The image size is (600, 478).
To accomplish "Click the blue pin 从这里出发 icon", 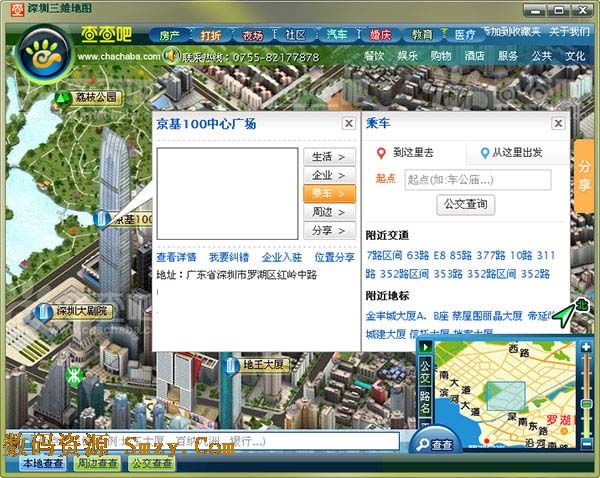I will click(x=484, y=153).
